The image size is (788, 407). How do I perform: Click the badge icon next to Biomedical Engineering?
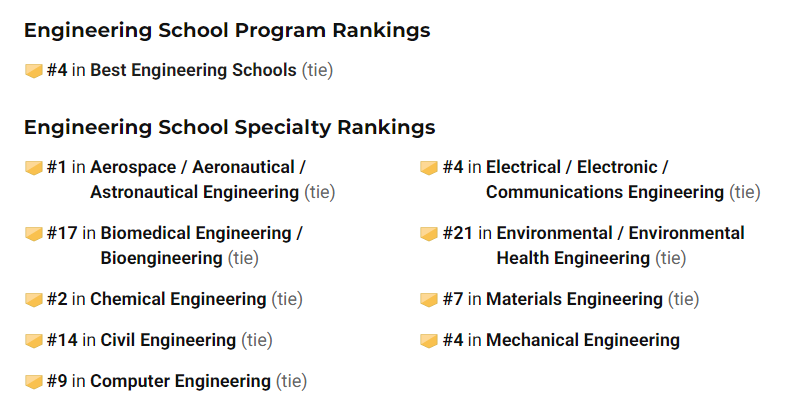click(33, 234)
